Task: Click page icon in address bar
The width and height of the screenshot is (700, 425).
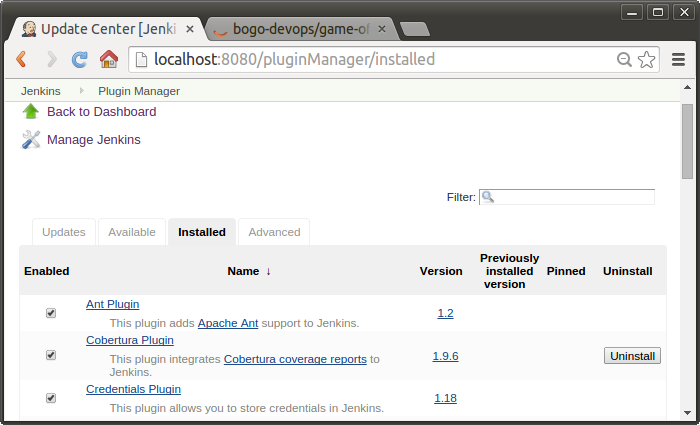Action: (142, 59)
